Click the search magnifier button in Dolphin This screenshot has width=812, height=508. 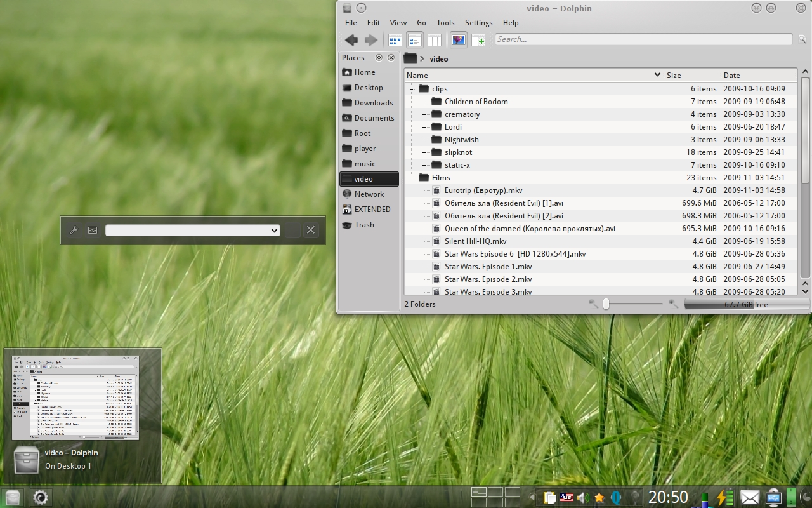click(x=802, y=39)
